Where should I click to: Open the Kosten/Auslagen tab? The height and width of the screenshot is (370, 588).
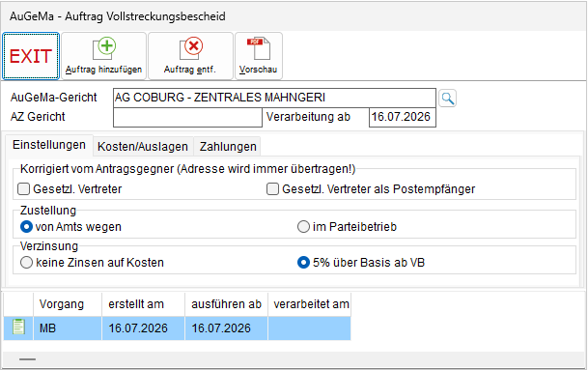143,146
